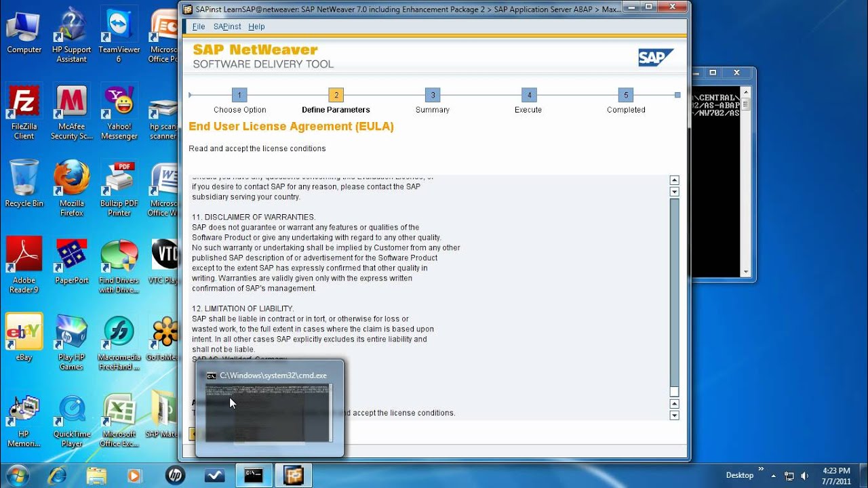Select step 2 Define Parameters marker
This screenshot has height=488, width=868.
(336, 95)
